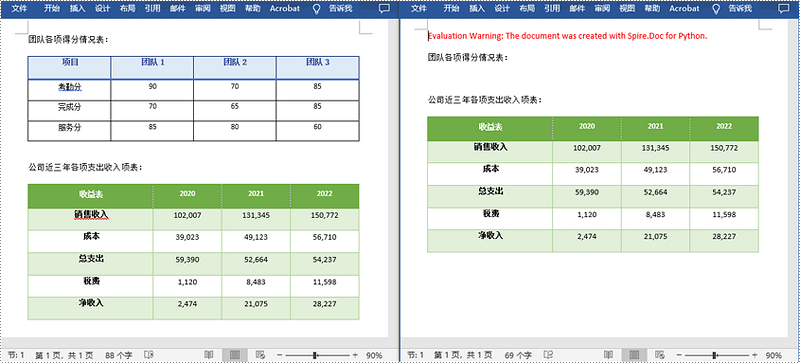The width and height of the screenshot is (800, 363).
Task: Open comments icon in left window
Action: 384,9
